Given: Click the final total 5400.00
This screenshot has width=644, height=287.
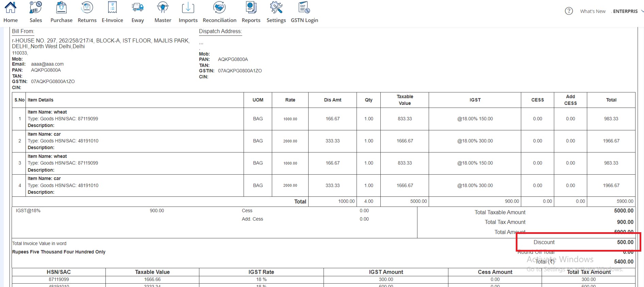Looking at the screenshot, I should (x=624, y=261).
